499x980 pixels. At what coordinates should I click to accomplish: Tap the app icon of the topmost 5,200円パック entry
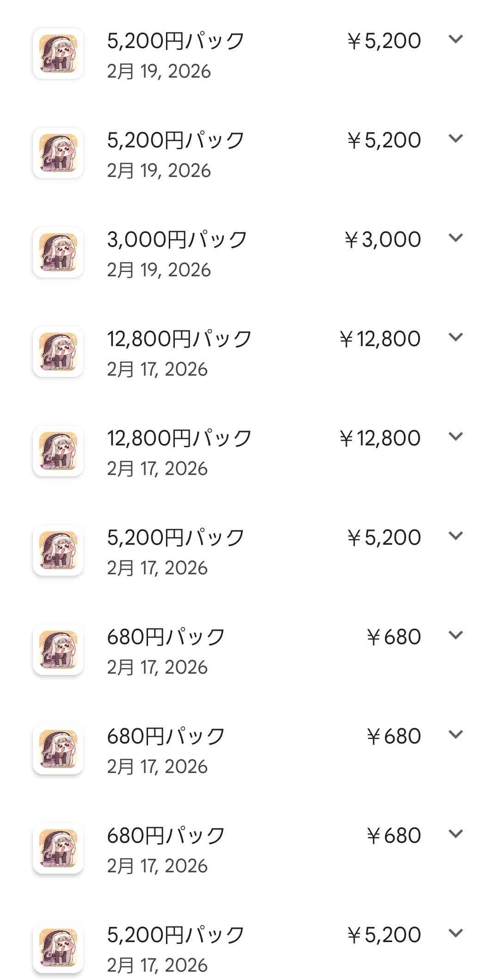[58, 54]
